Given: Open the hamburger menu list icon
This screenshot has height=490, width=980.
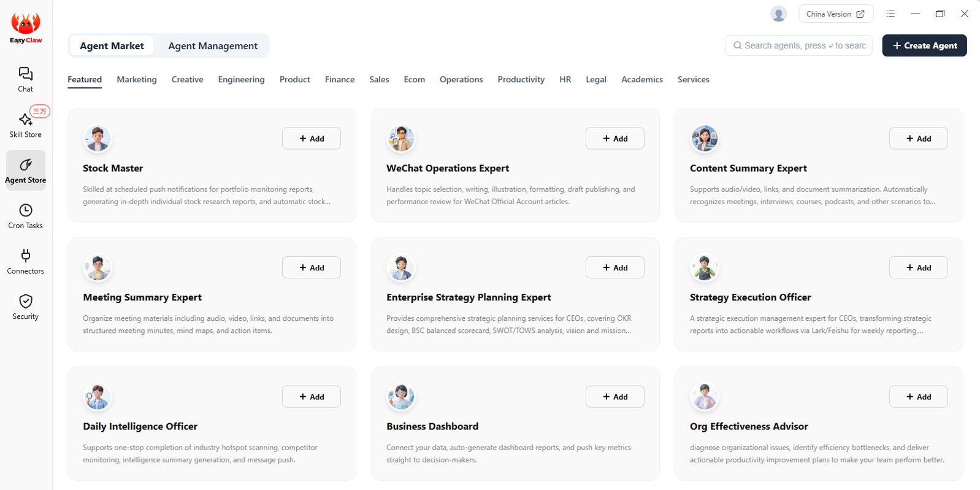Looking at the screenshot, I should pyautogui.click(x=890, y=13).
